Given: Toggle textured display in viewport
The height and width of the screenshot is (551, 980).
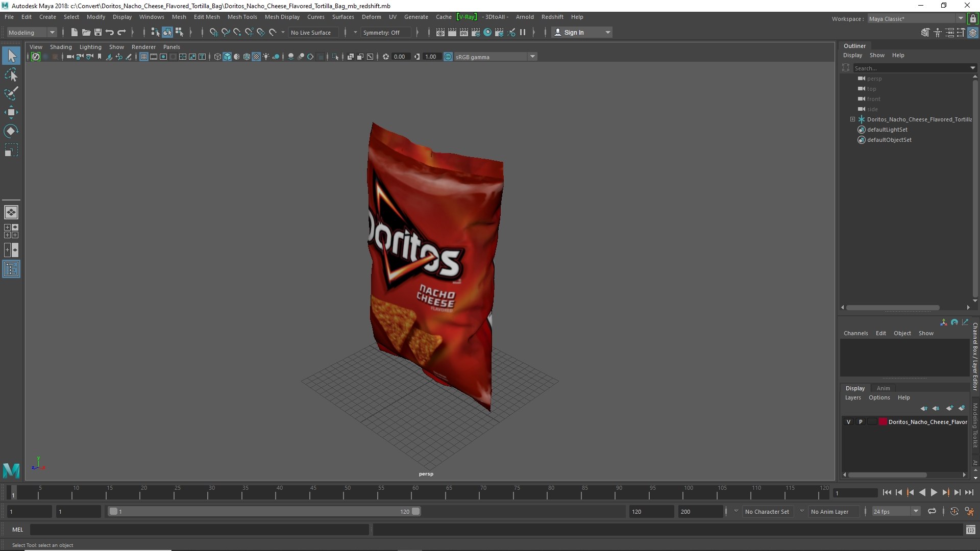Looking at the screenshot, I should tap(256, 57).
